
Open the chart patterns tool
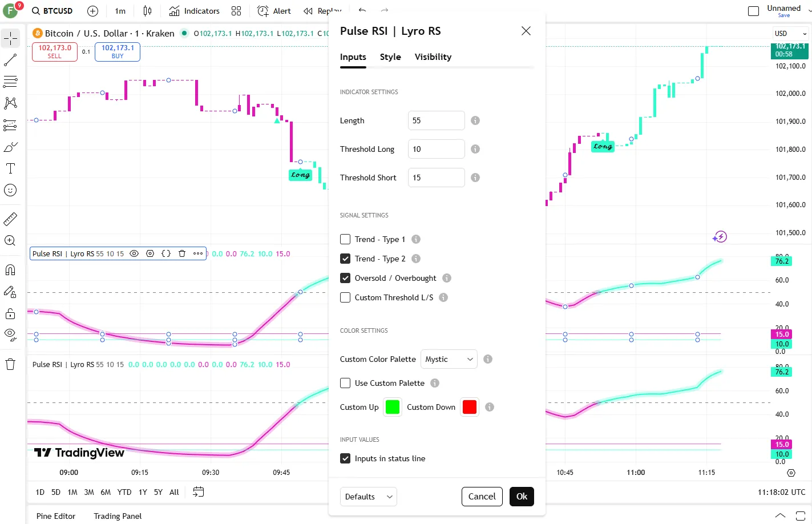(10, 103)
